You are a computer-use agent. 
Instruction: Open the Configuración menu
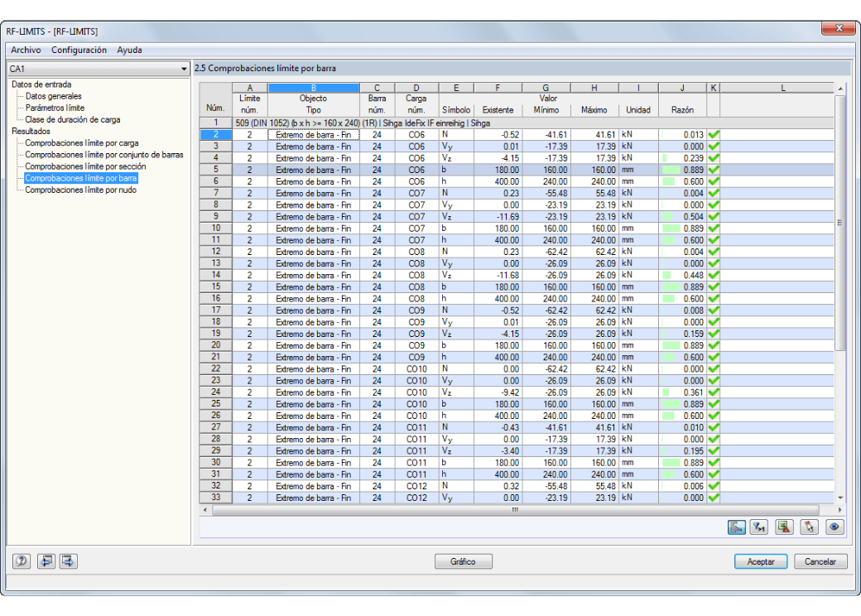[x=79, y=50]
